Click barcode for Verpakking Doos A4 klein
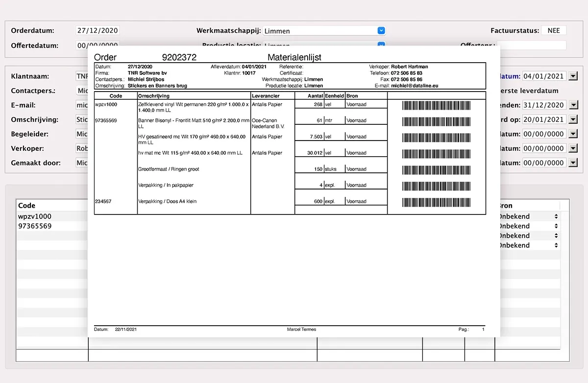588x383 pixels. click(436, 202)
